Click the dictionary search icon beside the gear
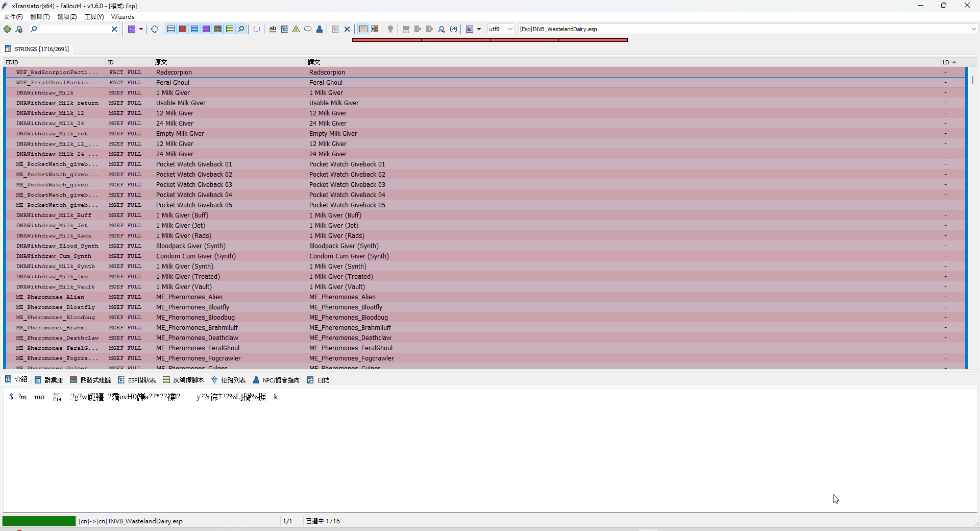This screenshot has height=531, width=980. coord(19,29)
